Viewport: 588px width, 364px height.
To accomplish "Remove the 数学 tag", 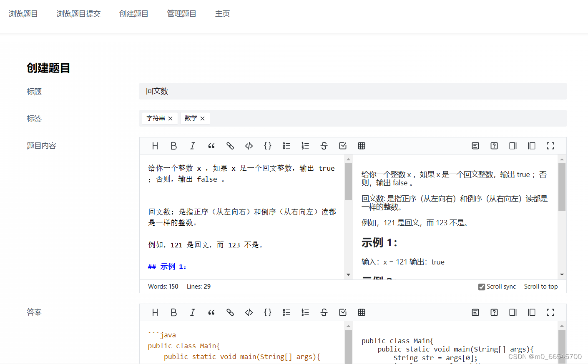I will (x=202, y=118).
